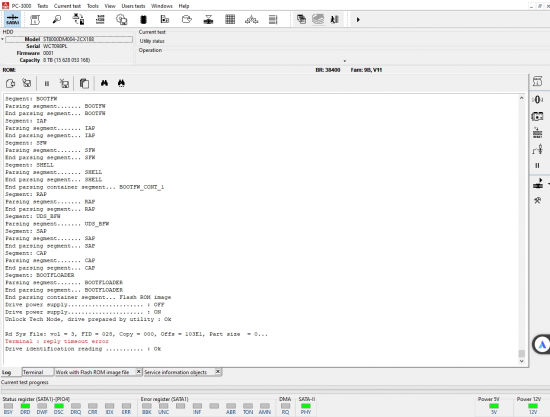
Task: Click the magnifying glass toolbar icon
Action: tap(56, 19)
